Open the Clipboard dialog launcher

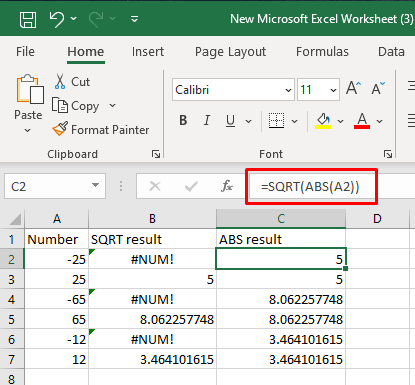[x=156, y=154]
